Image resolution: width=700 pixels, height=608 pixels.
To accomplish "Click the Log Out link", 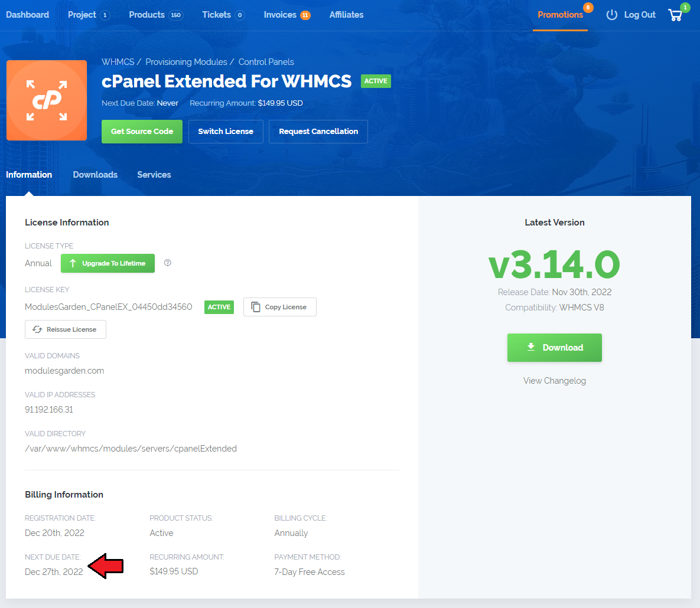I will (x=640, y=15).
